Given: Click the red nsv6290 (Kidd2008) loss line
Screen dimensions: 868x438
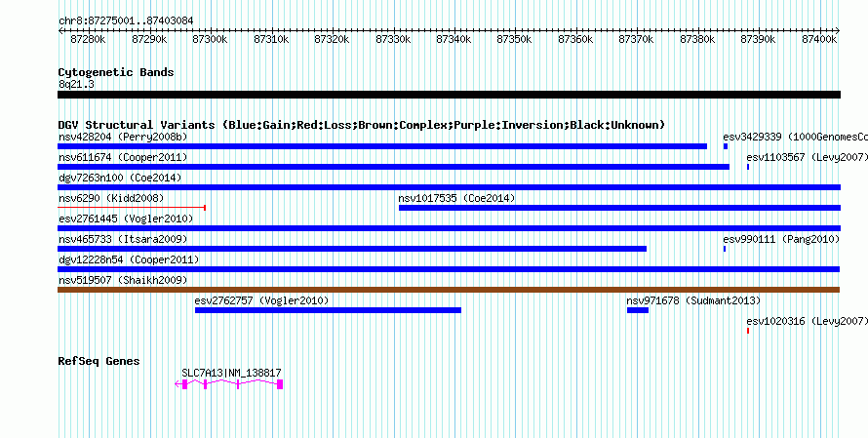Looking at the screenshot, I should point(132,208).
